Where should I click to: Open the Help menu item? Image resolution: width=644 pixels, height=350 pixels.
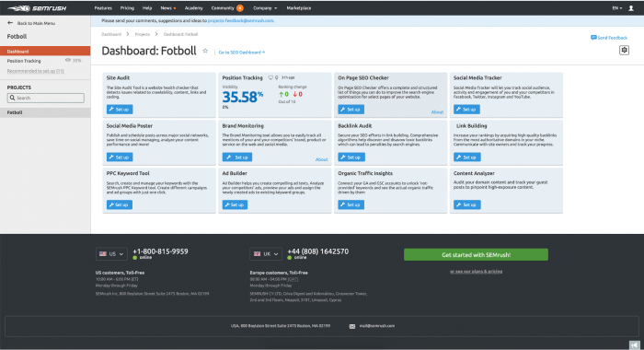(147, 8)
